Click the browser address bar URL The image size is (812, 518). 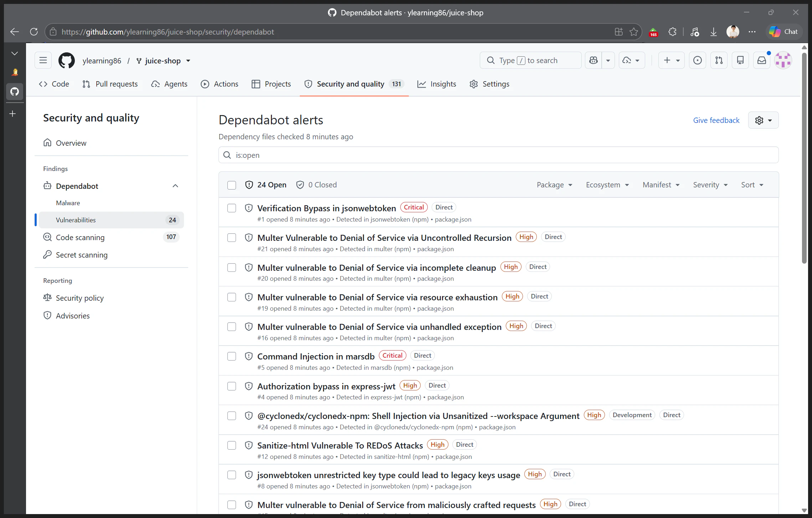(x=168, y=32)
